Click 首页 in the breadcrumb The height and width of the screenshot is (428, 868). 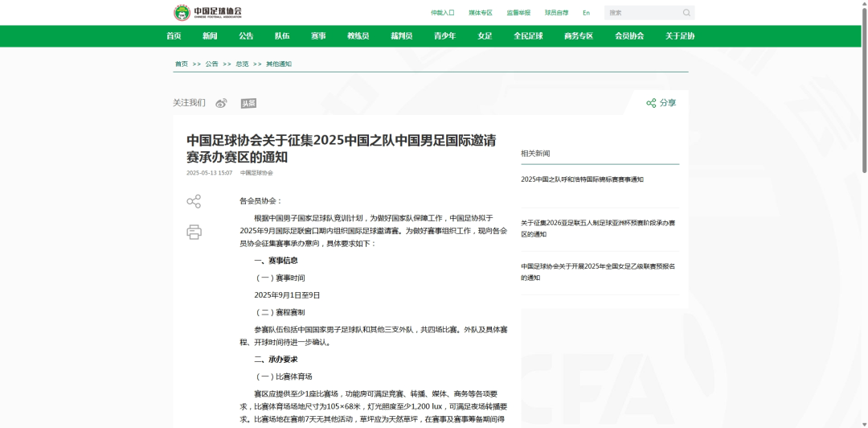182,64
